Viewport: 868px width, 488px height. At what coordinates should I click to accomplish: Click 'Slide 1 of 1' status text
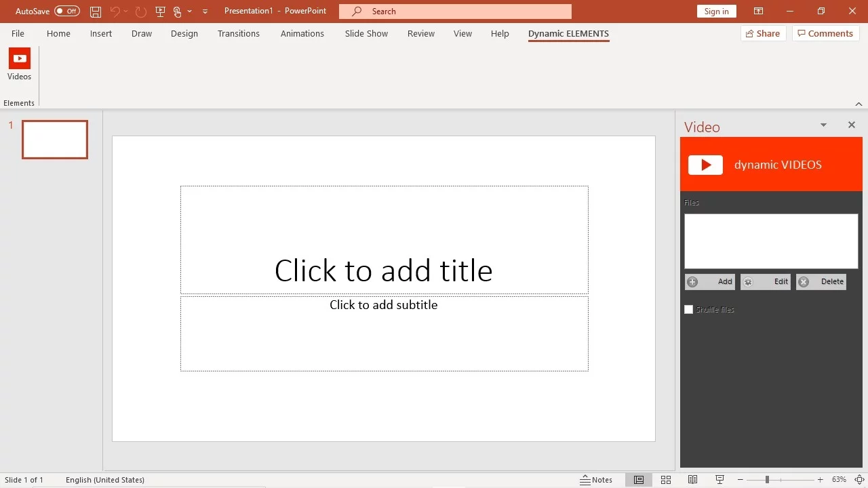(x=24, y=480)
